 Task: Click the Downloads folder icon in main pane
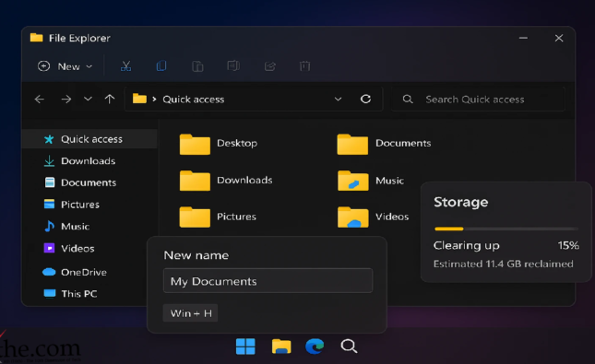[x=195, y=181]
